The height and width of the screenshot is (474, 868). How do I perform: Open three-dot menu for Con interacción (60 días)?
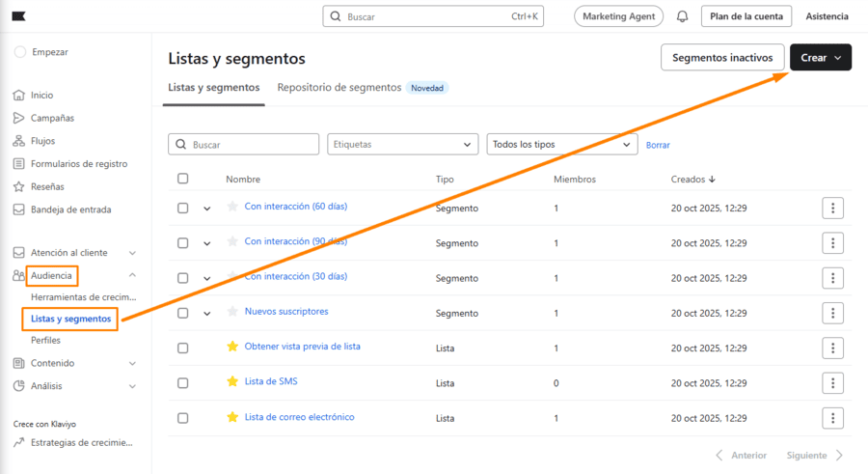[833, 209]
